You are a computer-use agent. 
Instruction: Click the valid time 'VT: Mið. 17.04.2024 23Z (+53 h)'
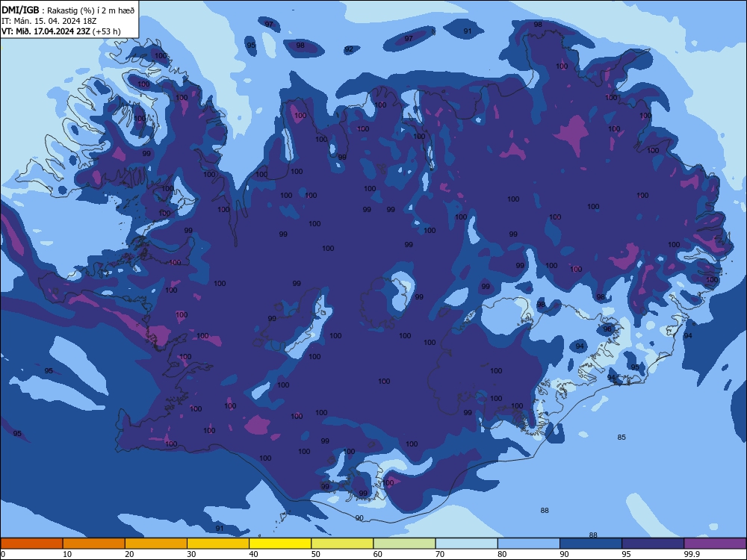click(61, 31)
